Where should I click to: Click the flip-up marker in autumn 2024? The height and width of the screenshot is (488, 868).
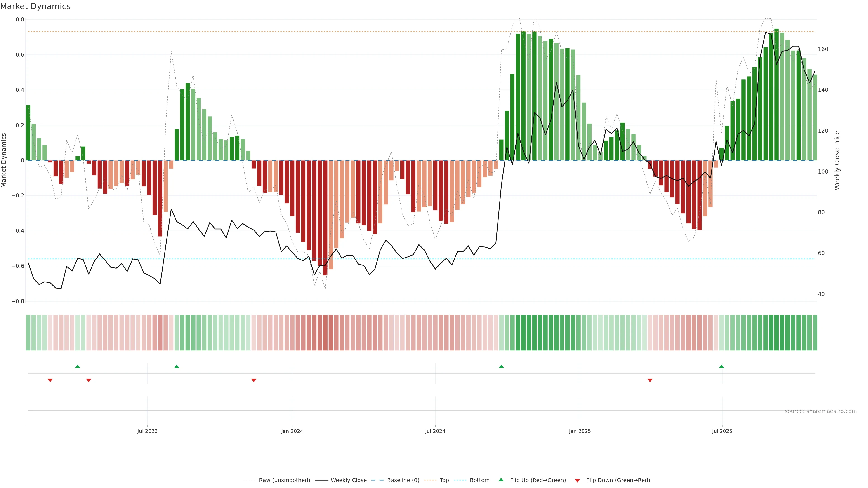(501, 366)
